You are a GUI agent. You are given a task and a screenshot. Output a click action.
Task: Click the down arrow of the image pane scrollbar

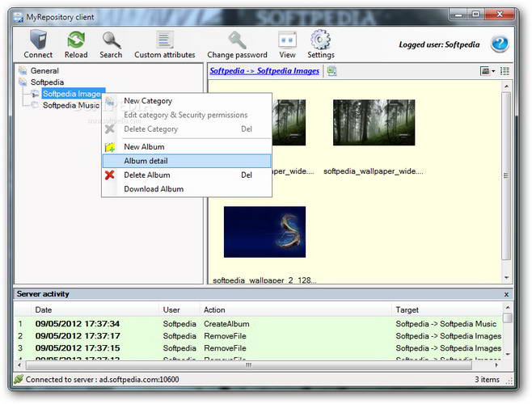507,277
